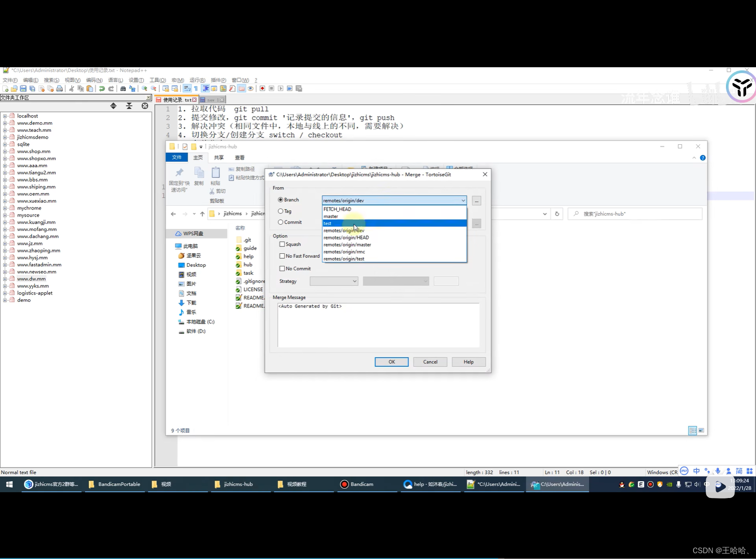Click the Playback macro icon

(280, 89)
